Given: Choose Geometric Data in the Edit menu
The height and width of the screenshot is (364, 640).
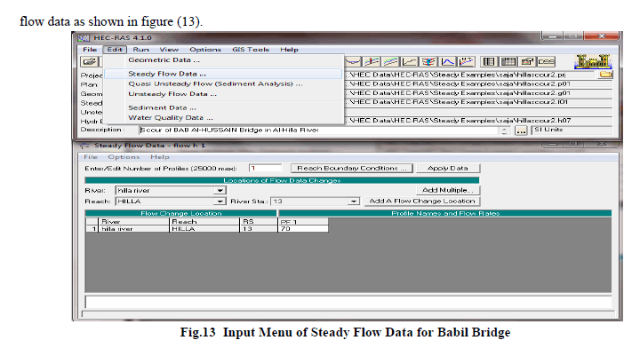Looking at the screenshot, I should click(164, 60).
